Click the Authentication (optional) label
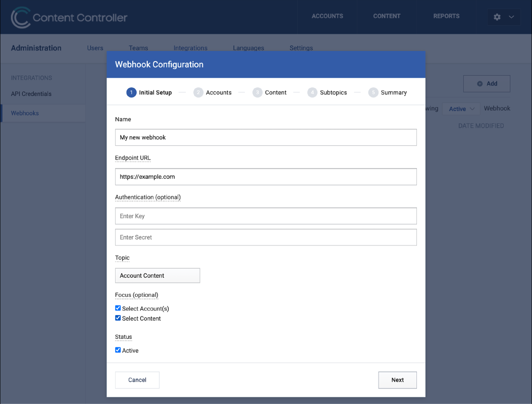 click(x=147, y=197)
